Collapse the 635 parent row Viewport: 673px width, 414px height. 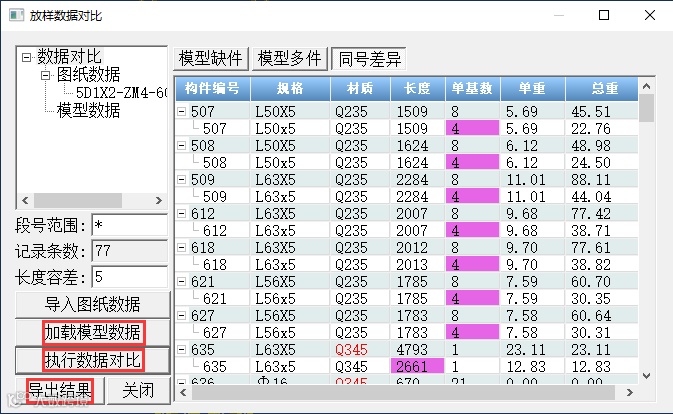182,349
